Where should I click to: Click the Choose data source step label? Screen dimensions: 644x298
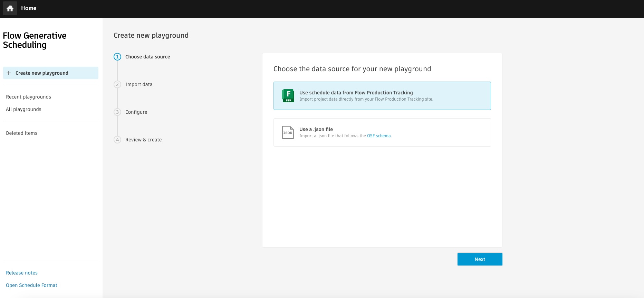point(148,57)
